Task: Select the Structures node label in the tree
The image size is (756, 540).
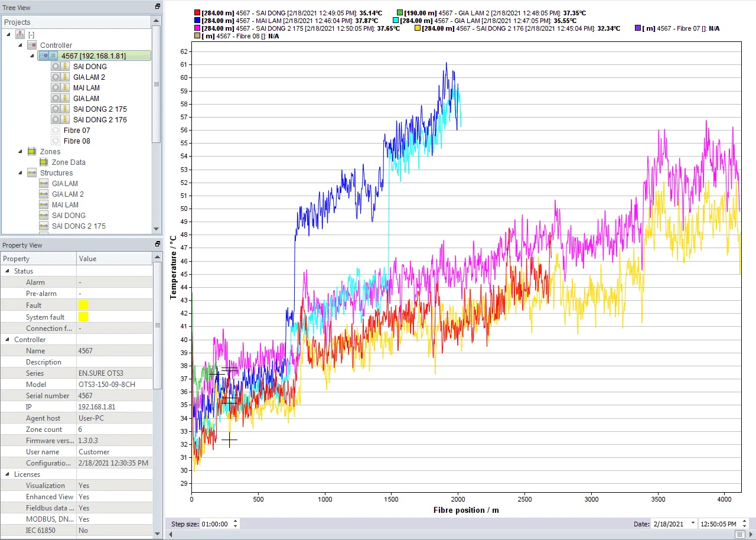Action: 57,173
